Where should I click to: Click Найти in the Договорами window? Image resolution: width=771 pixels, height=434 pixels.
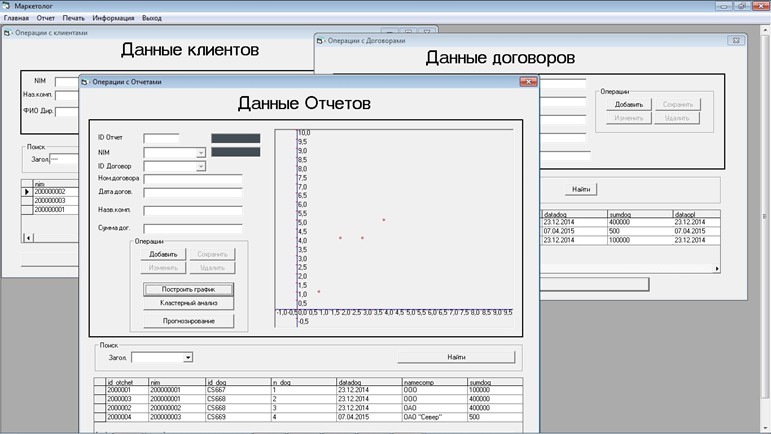(581, 189)
